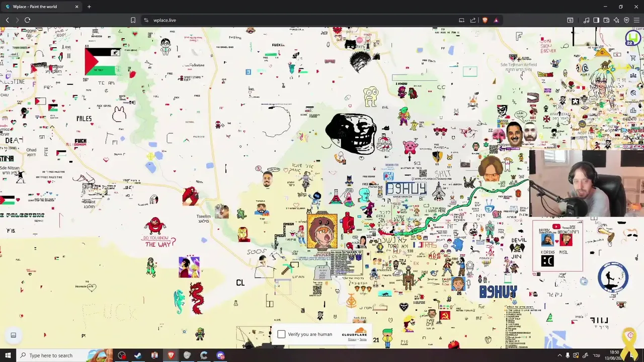Open the Brave Rewards triangle icon
Viewport: 644px width, 362px height.
pyautogui.click(x=496, y=20)
